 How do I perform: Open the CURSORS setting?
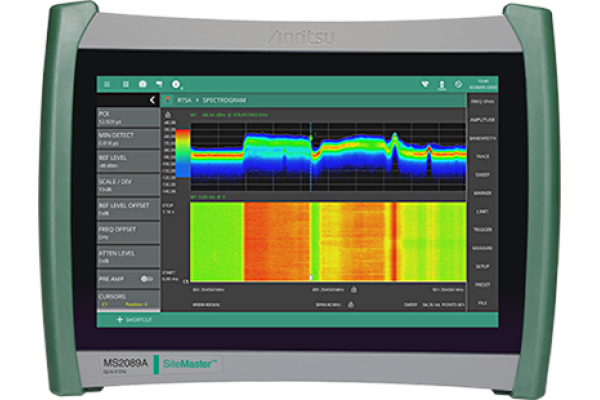128,300
